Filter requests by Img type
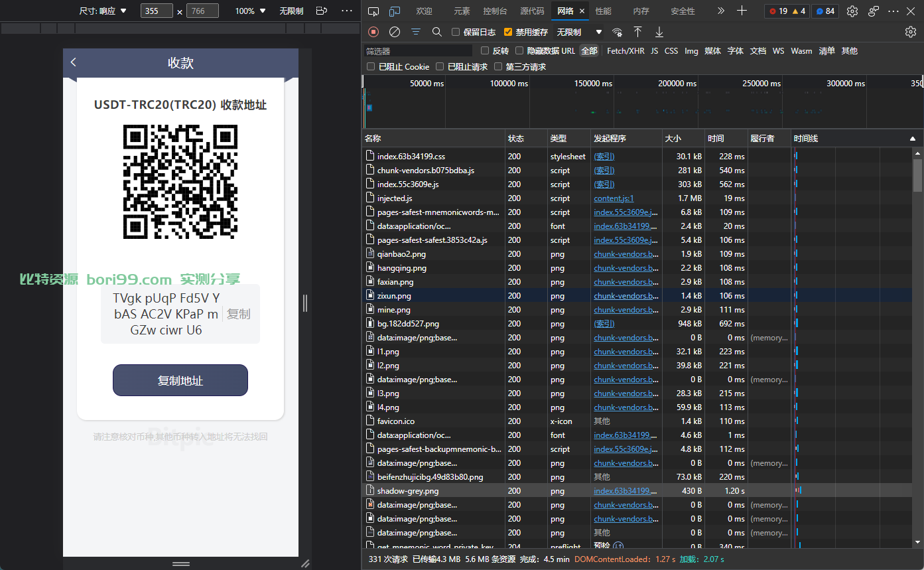The height and width of the screenshot is (570, 924). tap(691, 50)
